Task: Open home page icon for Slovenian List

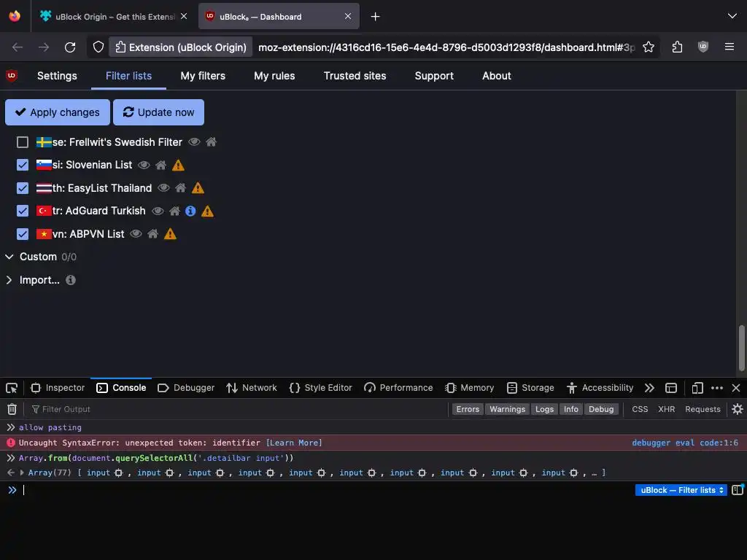Action: pyautogui.click(x=161, y=166)
